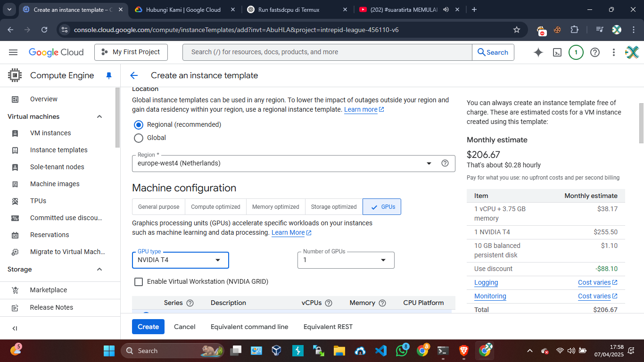
Task: Click the sidebar vertical scrollbar
Action: (x=117, y=118)
